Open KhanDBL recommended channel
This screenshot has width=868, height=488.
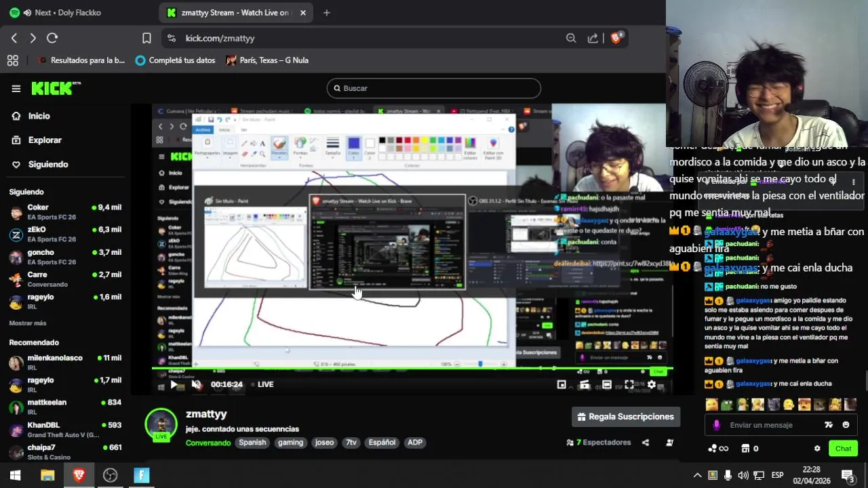click(x=65, y=430)
